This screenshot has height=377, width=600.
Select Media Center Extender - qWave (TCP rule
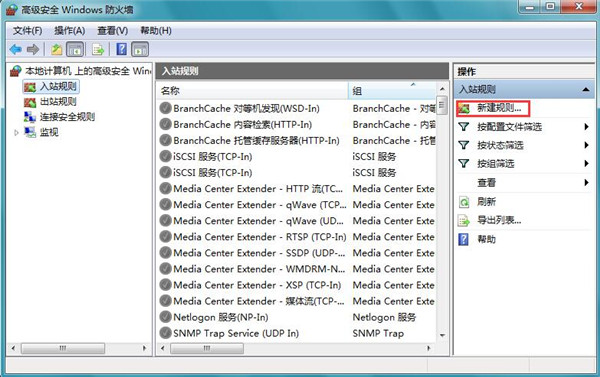pos(260,205)
